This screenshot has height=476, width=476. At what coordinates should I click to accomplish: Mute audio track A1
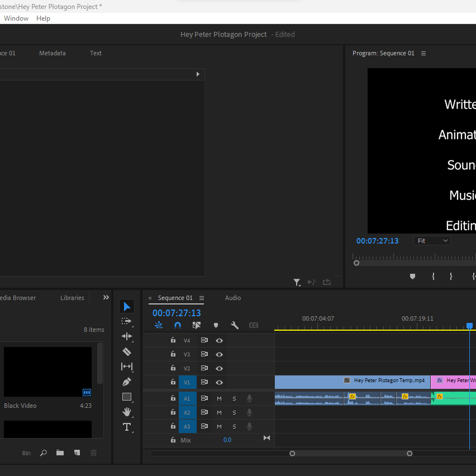point(219,398)
